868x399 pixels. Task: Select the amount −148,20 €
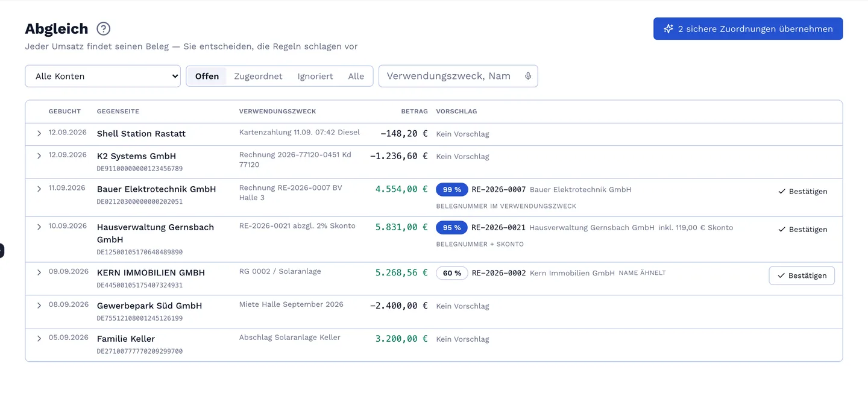pyautogui.click(x=404, y=133)
